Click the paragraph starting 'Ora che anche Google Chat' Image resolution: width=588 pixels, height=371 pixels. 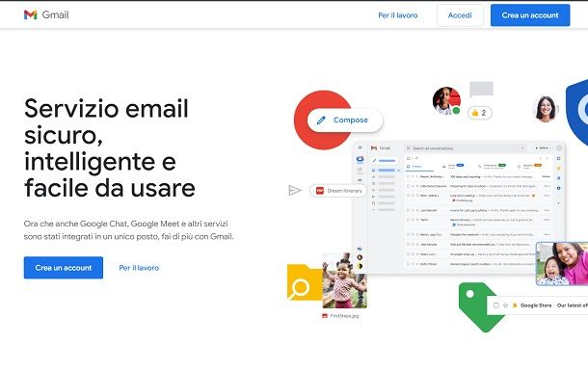[x=128, y=230]
